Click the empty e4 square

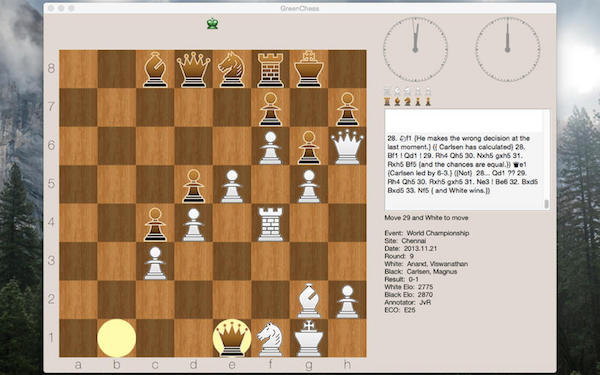click(232, 223)
